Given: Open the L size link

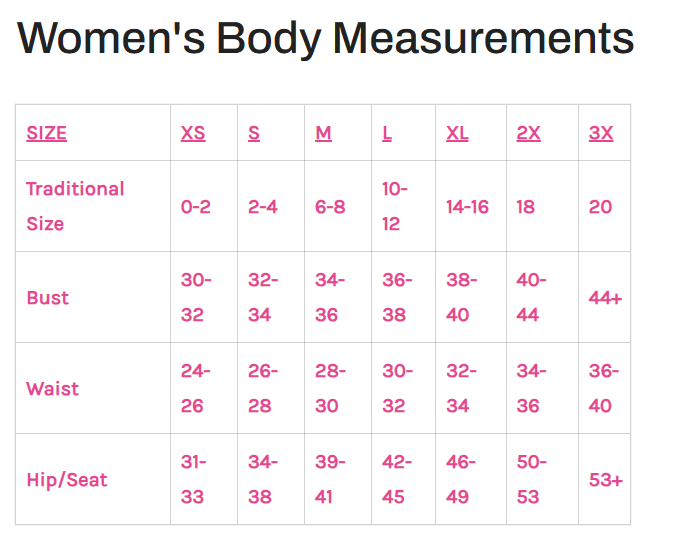Looking at the screenshot, I should tap(387, 133).
